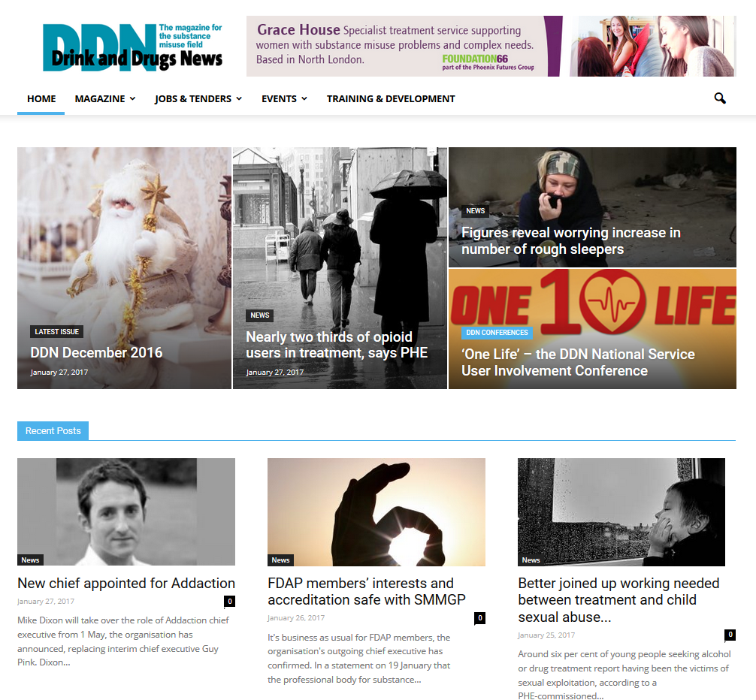Click excerpt starting 'It's business as usual'

[359, 659]
